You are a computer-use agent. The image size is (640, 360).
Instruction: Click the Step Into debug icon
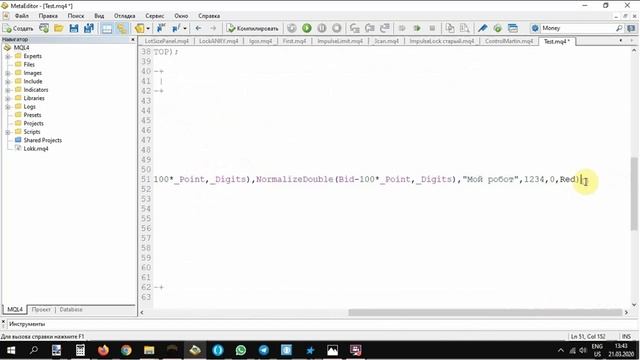[x=355, y=28]
